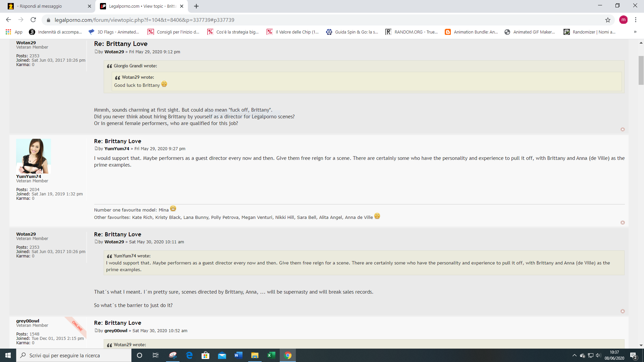Go back to previous page
Screen dimensions: 644x362
click(9, 20)
